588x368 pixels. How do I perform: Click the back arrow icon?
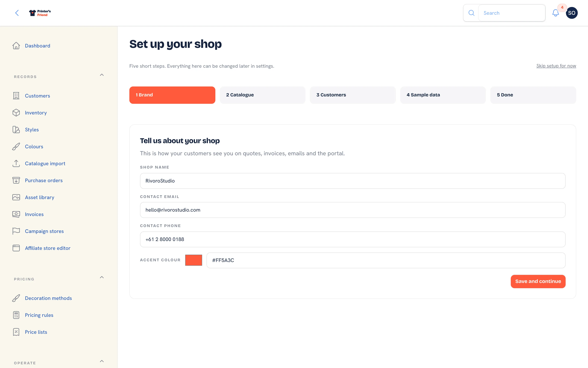17,13
